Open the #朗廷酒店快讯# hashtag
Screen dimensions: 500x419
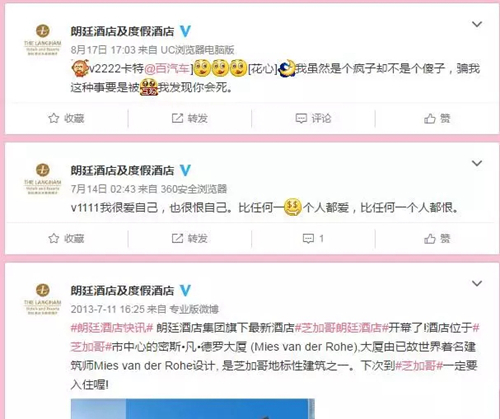tap(112, 328)
